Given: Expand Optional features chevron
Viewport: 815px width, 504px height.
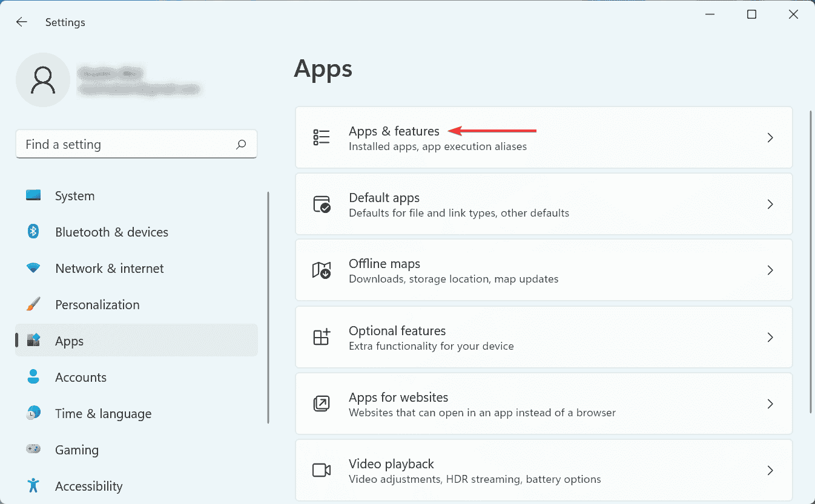Looking at the screenshot, I should click(x=770, y=337).
